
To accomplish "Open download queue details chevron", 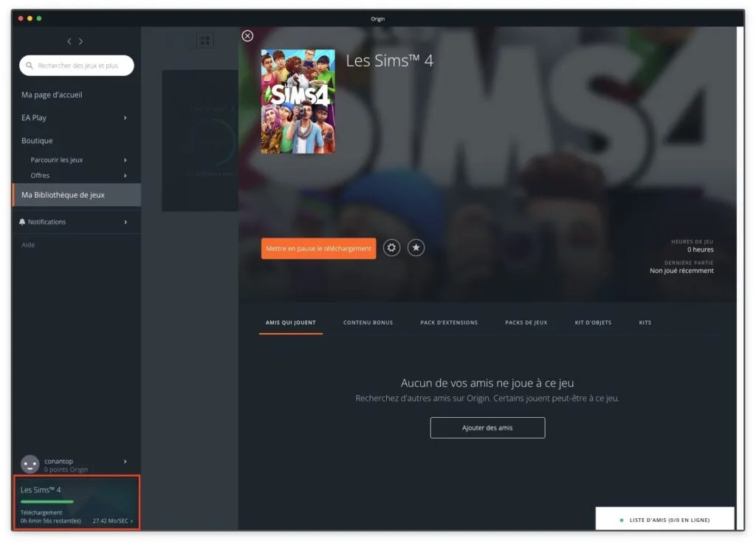I will [131, 521].
